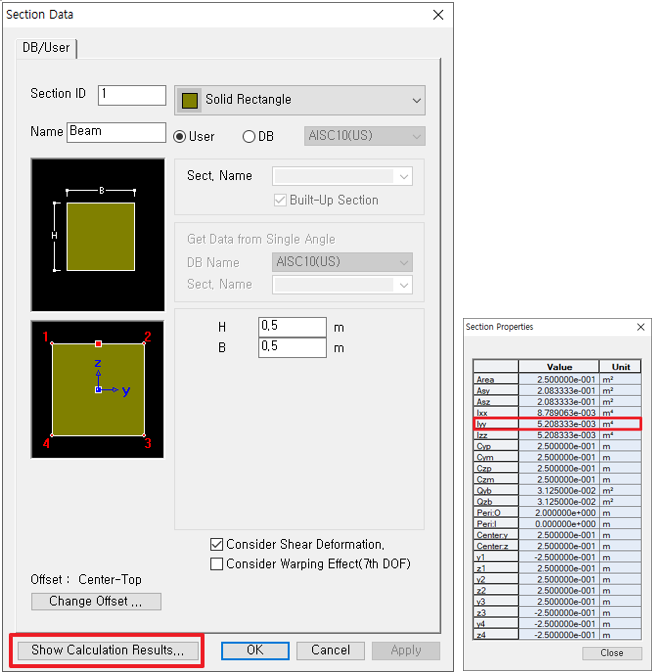Select the User radio button

pos(181,136)
